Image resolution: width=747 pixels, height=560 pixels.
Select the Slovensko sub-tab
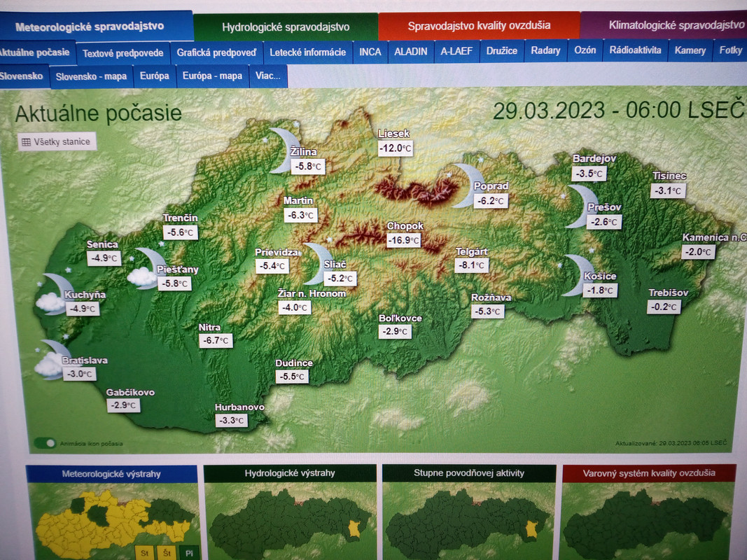click(23, 76)
